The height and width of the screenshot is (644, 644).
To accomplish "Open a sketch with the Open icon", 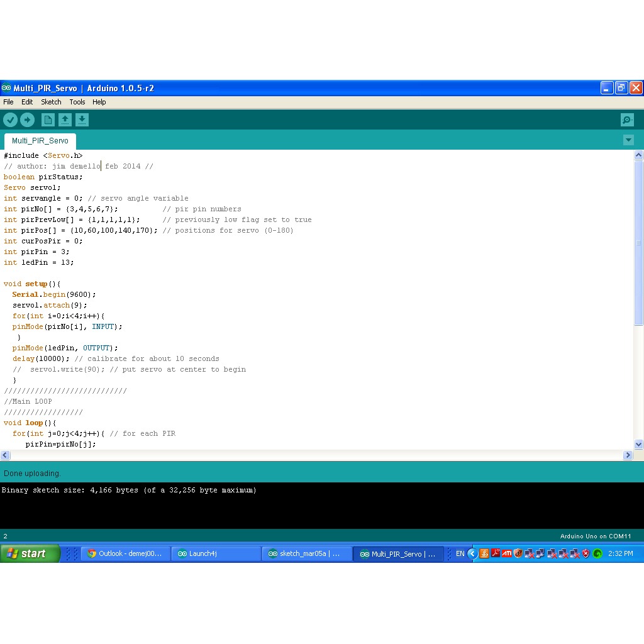I will (x=65, y=120).
